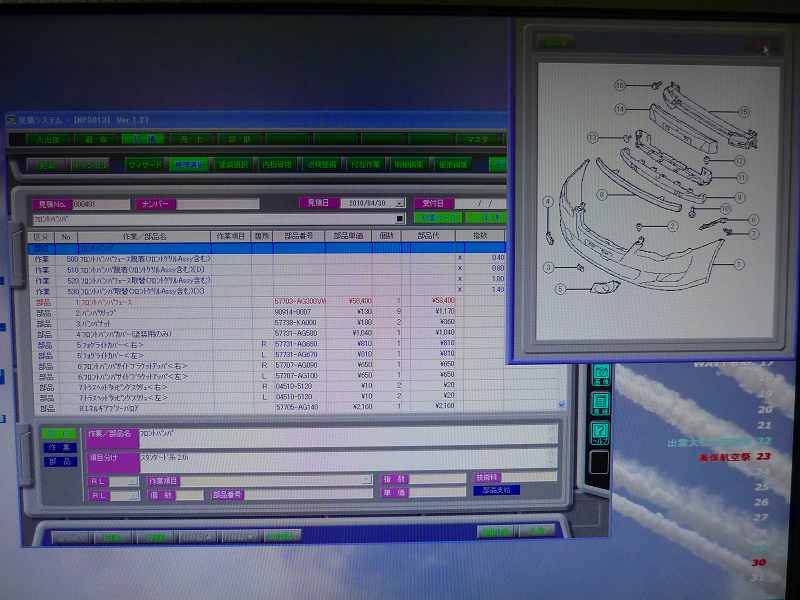Click callout 15 in the parts diagram

[744, 111]
